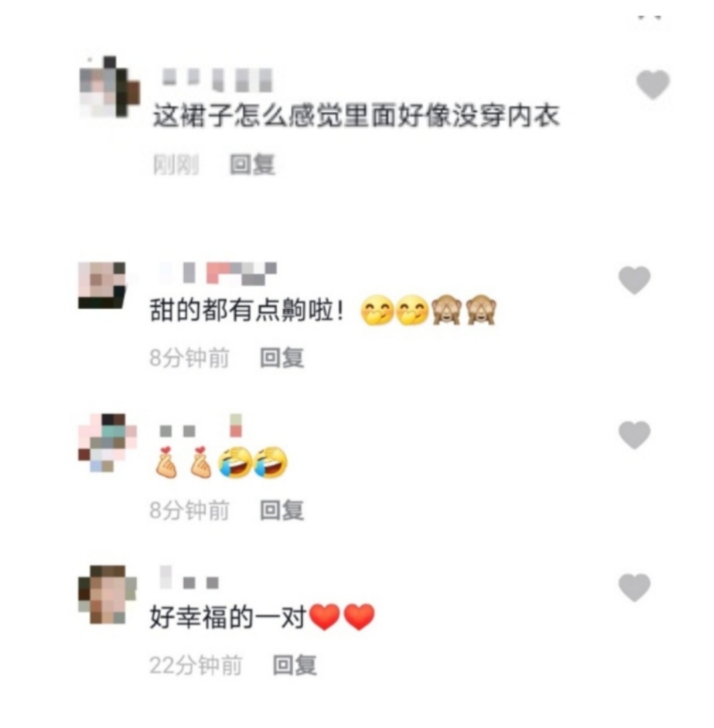Select the comment text 这裙子怎么感觉里面好像没穿内衣
The height and width of the screenshot is (728, 714).
(x=357, y=115)
